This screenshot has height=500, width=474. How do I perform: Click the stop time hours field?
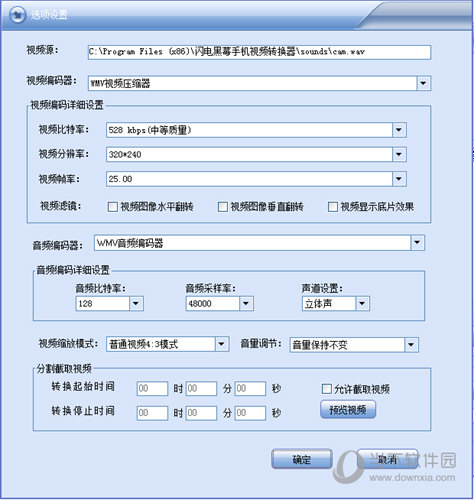click(x=152, y=413)
